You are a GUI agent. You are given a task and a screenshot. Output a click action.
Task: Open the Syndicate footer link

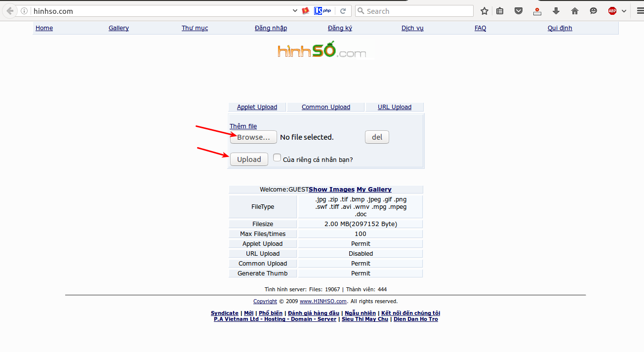tap(225, 313)
